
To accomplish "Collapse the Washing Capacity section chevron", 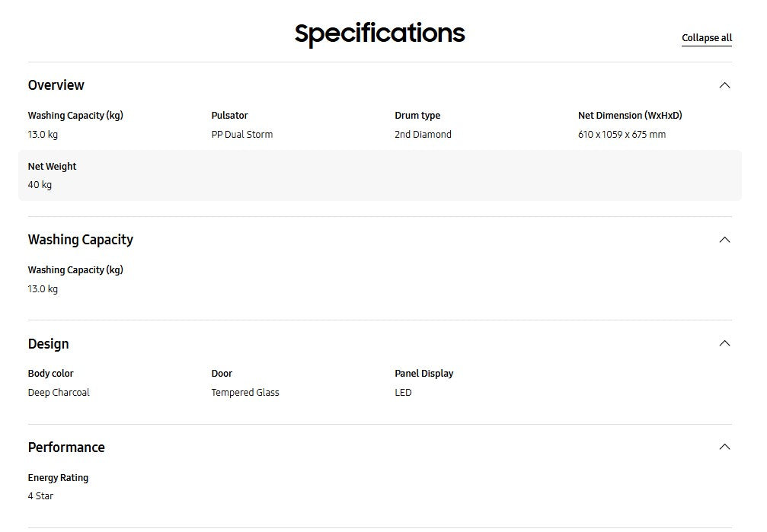I will (x=724, y=240).
